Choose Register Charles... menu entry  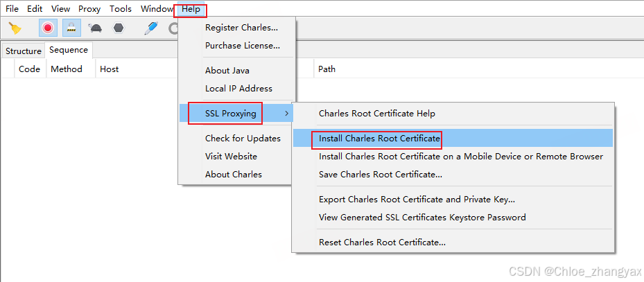(x=236, y=28)
